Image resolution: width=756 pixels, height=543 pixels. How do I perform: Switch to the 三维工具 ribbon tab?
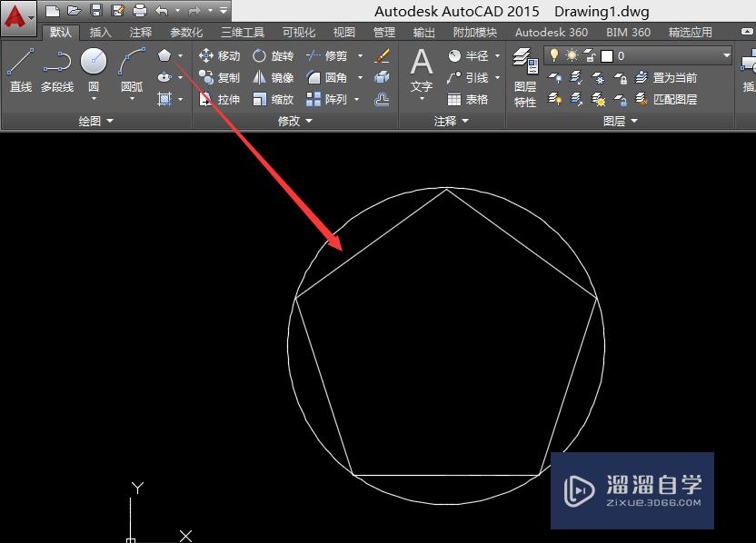coord(242,33)
